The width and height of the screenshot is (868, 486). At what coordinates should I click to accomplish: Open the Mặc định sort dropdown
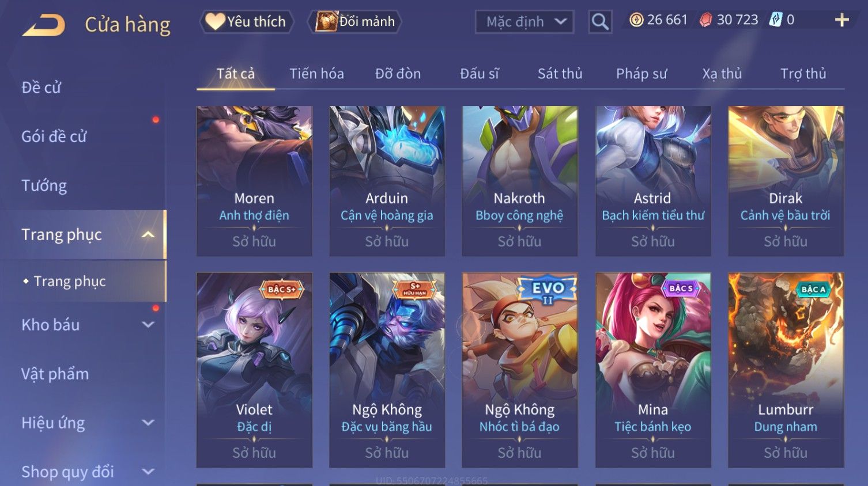tap(524, 22)
